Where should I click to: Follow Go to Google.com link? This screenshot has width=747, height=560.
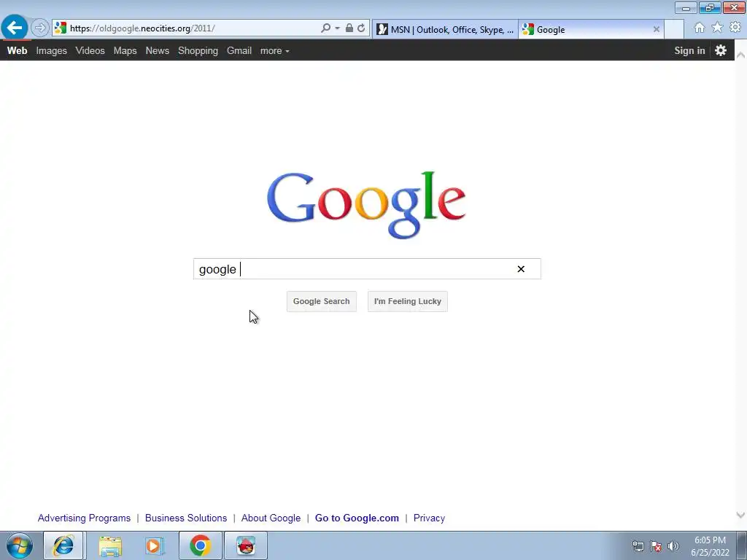coord(357,518)
